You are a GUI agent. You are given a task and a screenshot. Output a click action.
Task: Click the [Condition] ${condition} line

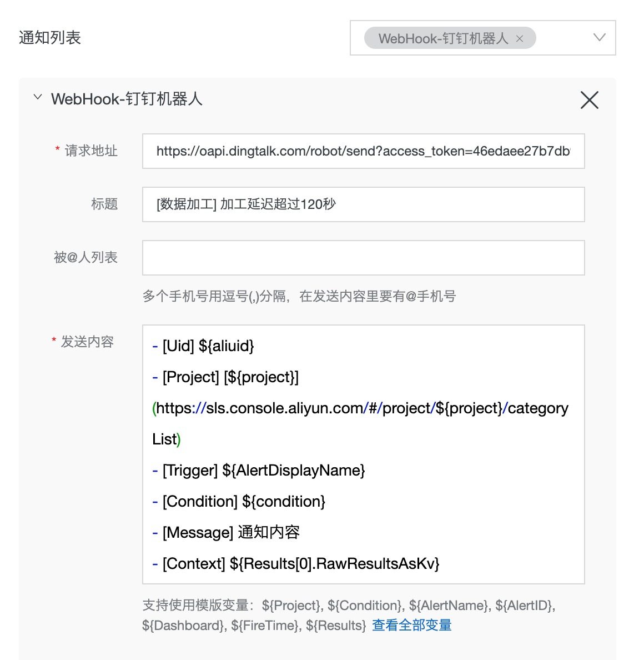(239, 501)
